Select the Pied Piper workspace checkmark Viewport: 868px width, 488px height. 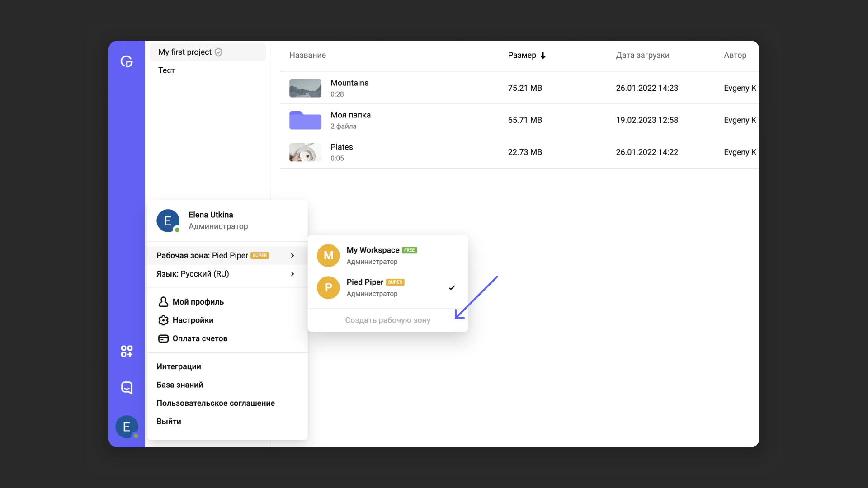coord(452,287)
